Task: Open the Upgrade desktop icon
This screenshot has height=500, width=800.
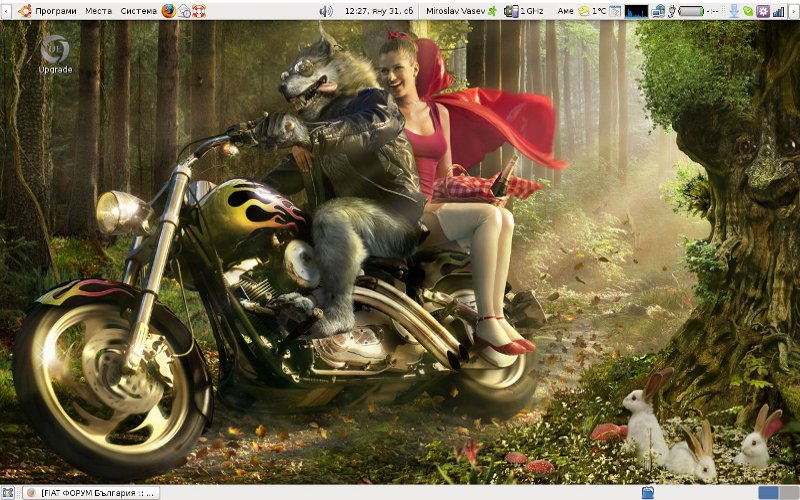Action: (x=55, y=54)
